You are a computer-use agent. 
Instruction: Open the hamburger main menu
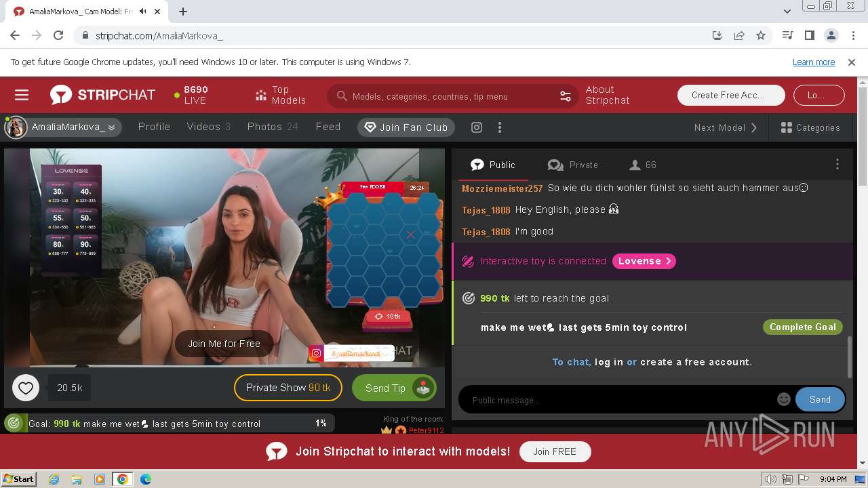(x=22, y=96)
